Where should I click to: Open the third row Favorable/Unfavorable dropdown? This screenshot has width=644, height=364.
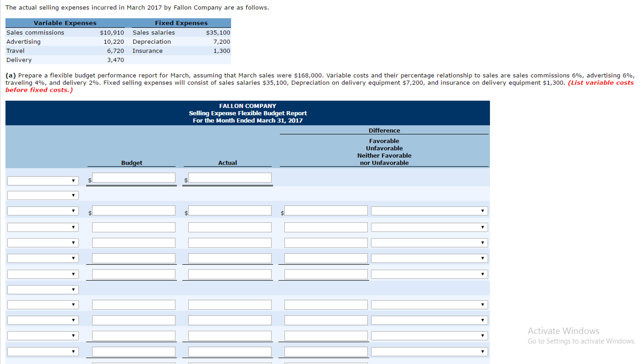429,211
